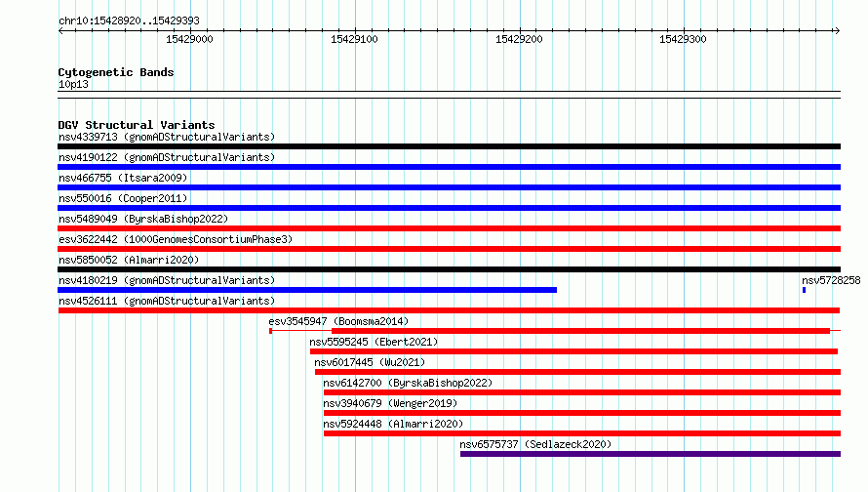The height and width of the screenshot is (492, 868).
Task: Click the black bar under nsv5850052
Action: point(449,269)
